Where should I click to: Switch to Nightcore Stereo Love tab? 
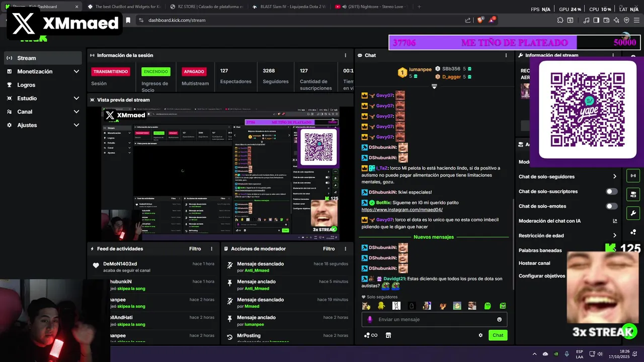click(x=371, y=7)
